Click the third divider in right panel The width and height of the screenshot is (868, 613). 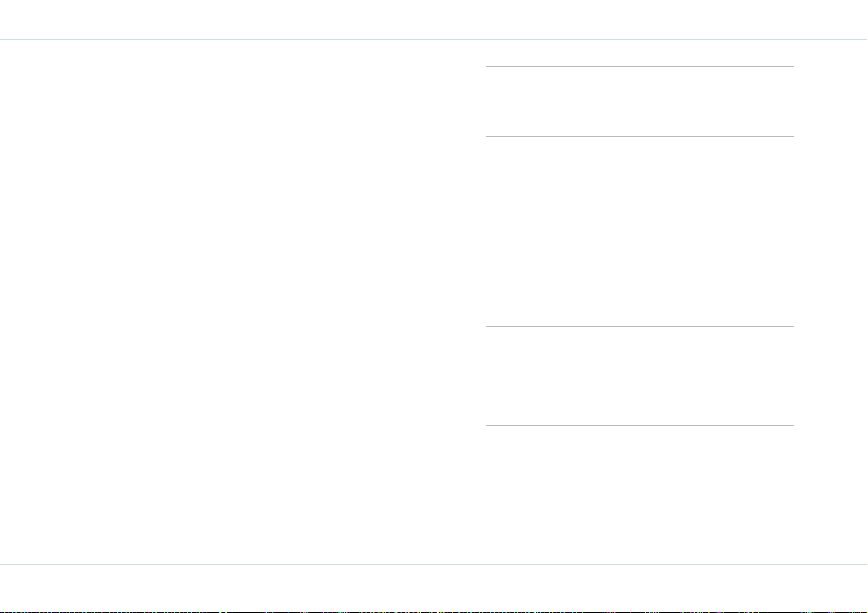click(640, 326)
